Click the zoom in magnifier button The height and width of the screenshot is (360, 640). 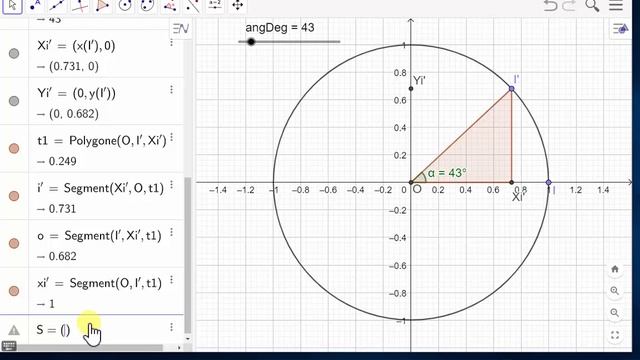click(615, 291)
